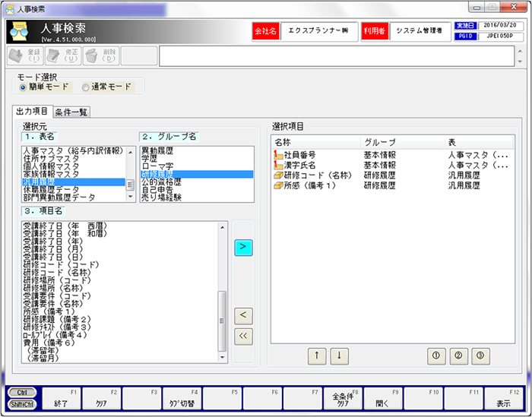Screen dimensions: 532x417
Task: Click the 削除 (D) toolbar icon
Action: coord(100,55)
